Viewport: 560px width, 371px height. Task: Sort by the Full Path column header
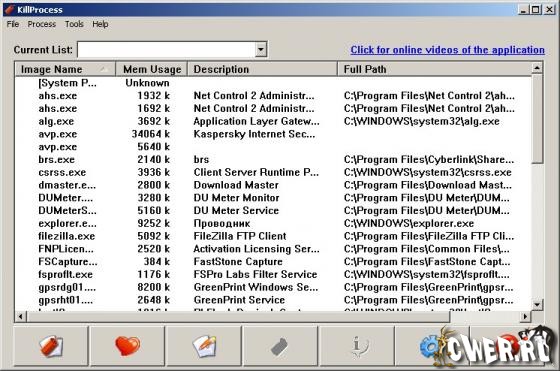[434, 69]
